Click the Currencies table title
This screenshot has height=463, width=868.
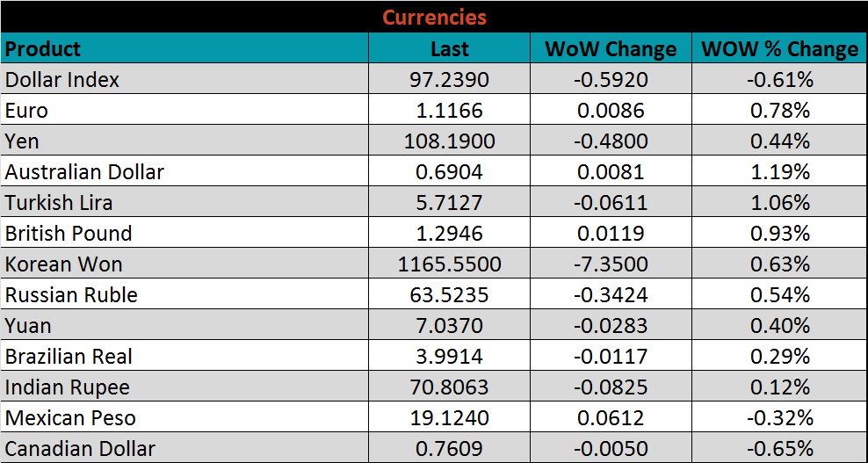[434, 18]
